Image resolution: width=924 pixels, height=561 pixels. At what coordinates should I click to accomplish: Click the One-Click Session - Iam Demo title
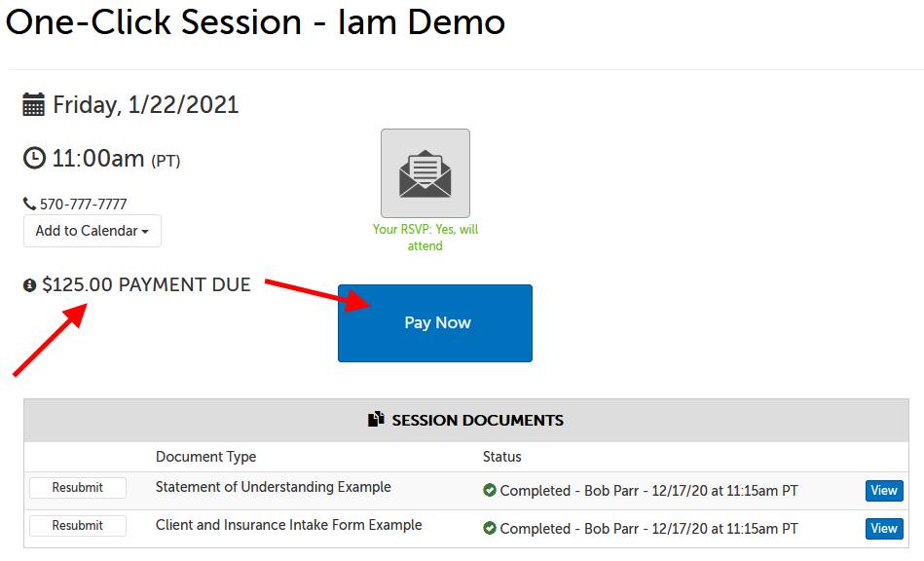click(254, 22)
